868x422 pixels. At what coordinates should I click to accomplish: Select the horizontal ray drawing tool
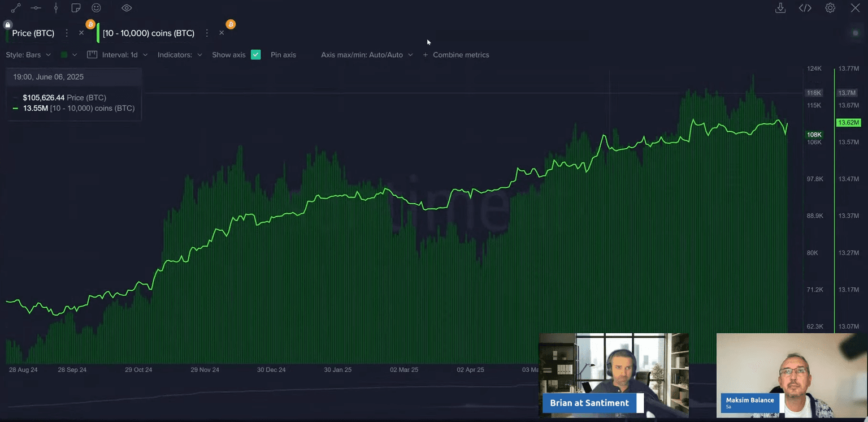coord(36,8)
